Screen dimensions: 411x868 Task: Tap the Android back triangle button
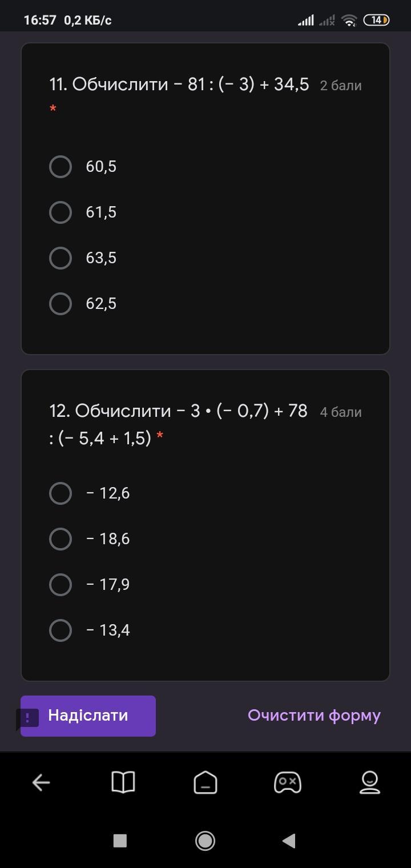[289, 841]
